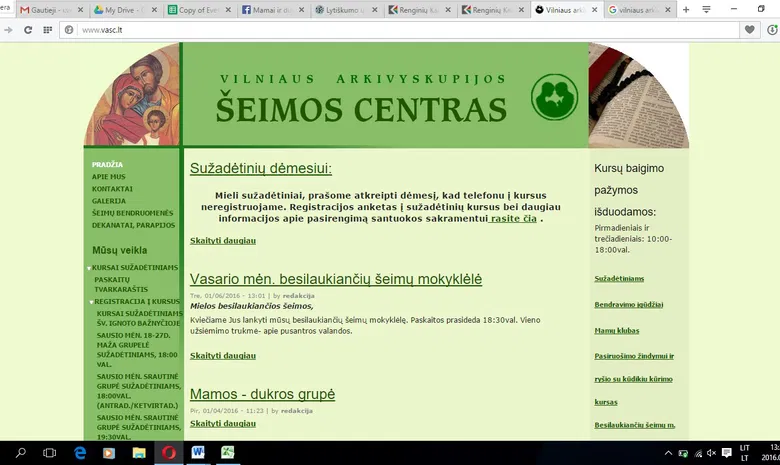This screenshot has height=465, width=780.
Task: Open Sausio srautinė grupė 18:00val. link
Action: click(138, 391)
